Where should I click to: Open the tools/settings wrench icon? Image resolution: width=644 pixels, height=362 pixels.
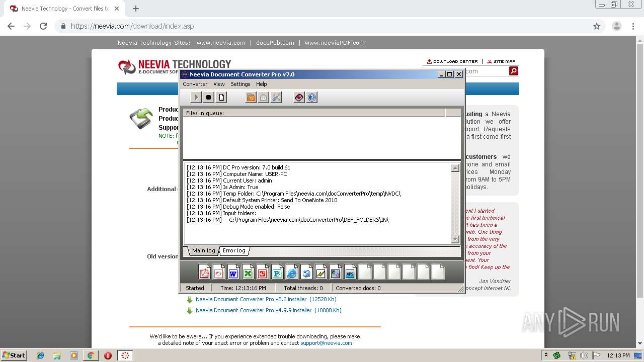click(276, 98)
